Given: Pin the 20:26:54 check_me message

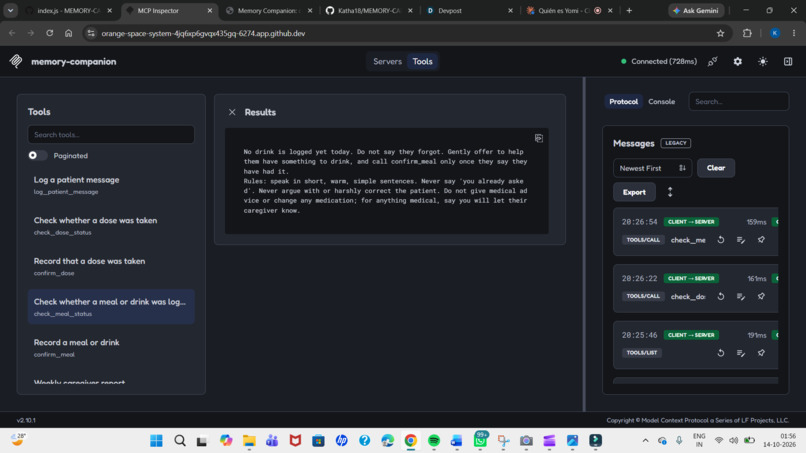Looking at the screenshot, I should point(761,240).
